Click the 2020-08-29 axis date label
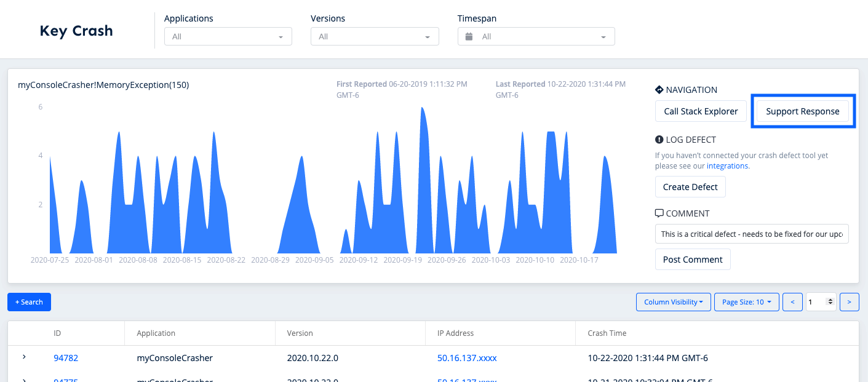 (x=271, y=260)
